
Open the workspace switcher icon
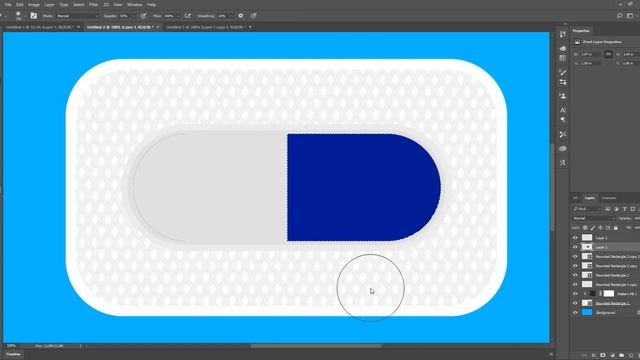630,16
